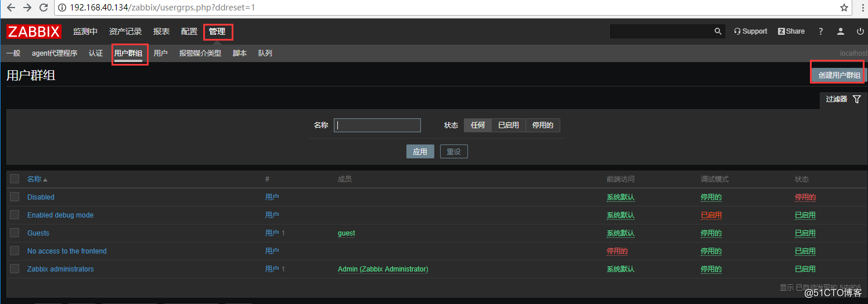Viewport: 868px width, 304px height.
Task: Go to the 用户 submenu
Action: [161, 53]
